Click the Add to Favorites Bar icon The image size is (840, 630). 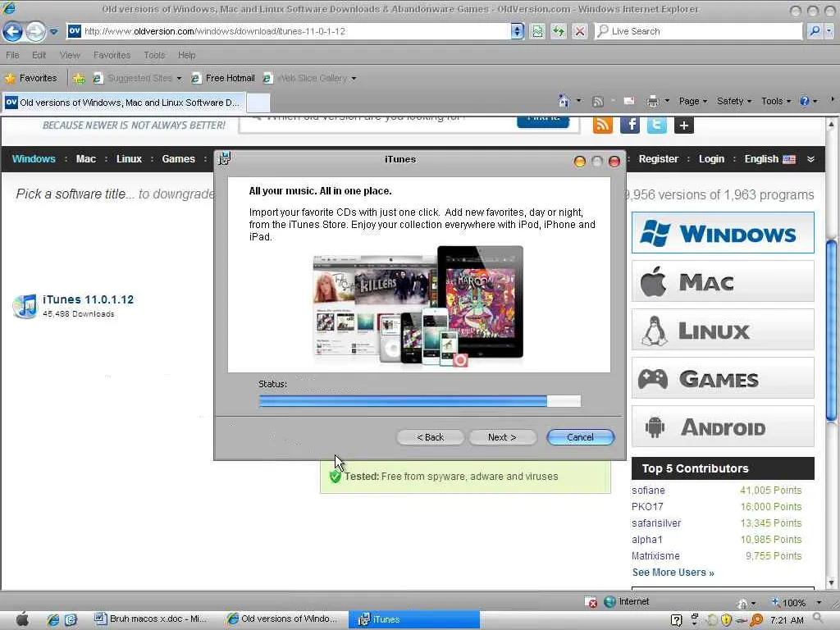pyautogui.click(x=79, y=78)
